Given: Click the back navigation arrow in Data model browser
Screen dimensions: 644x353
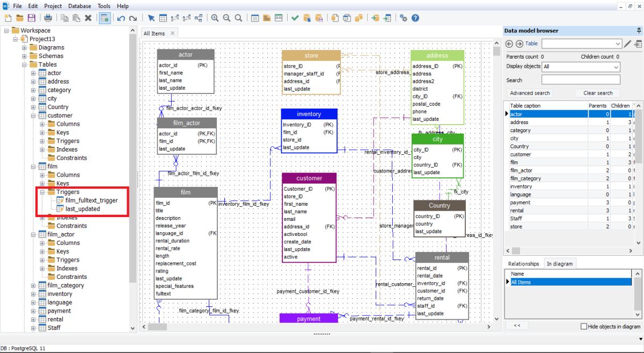Looking at the screenshot, I should coord(509,44).
